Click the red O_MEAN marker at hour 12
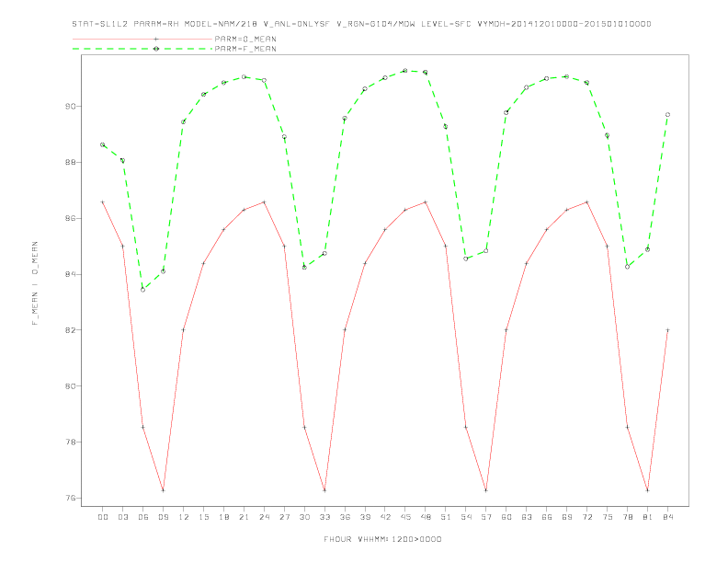728x563 pixels. tap(184, 330)
